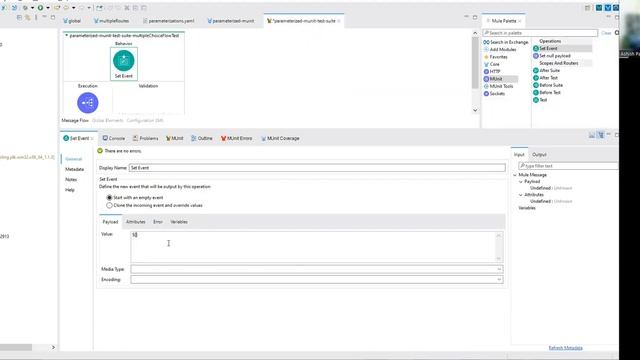Viewport: 640px width, 360px height.
Task: Open the Notes section in the side list
Action: coord(71,180)
